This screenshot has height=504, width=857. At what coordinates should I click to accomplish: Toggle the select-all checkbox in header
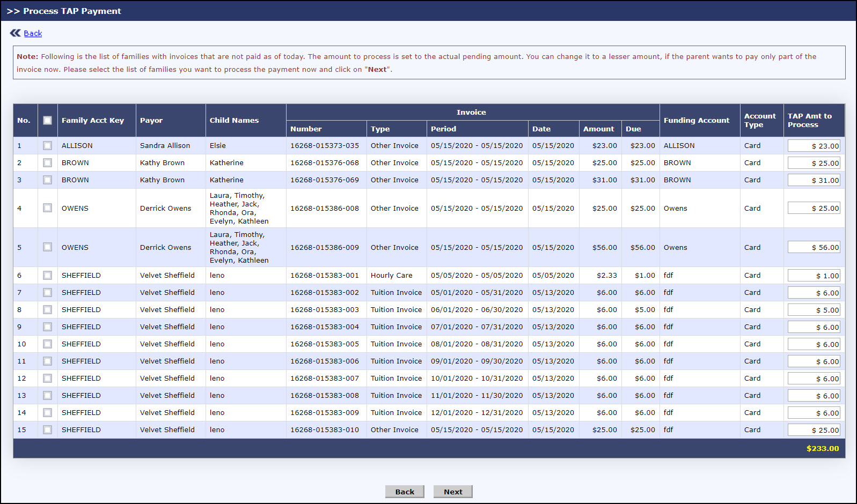click(47, 121)
